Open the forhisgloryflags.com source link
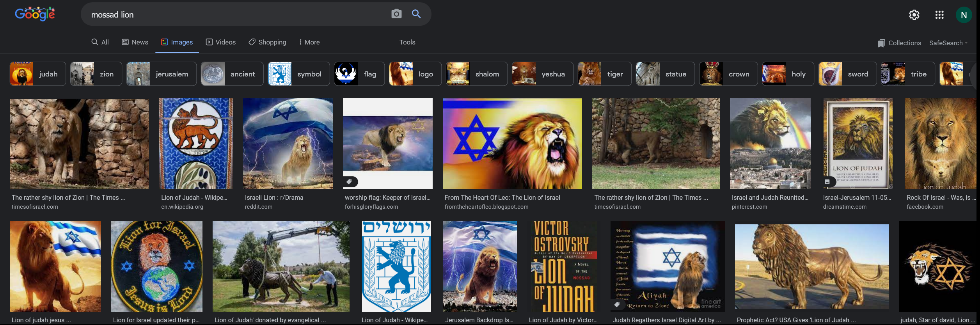Screen dimensions: 980x325 371,207
